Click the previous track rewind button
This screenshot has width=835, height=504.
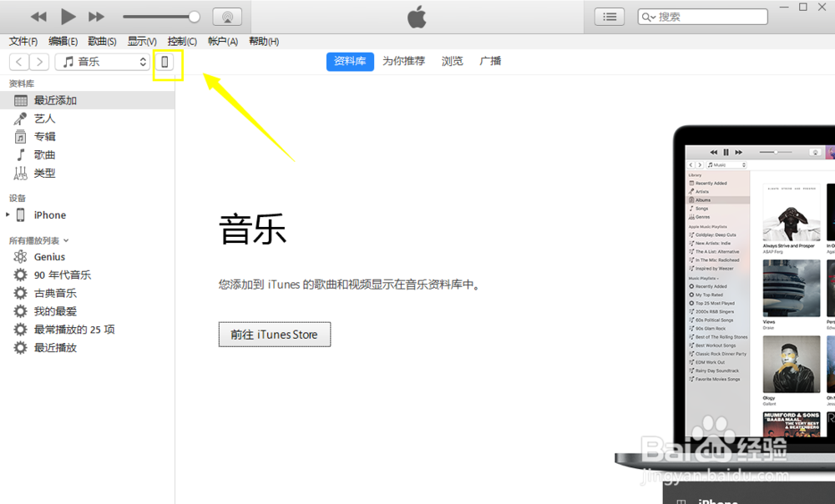click(39, 17)
